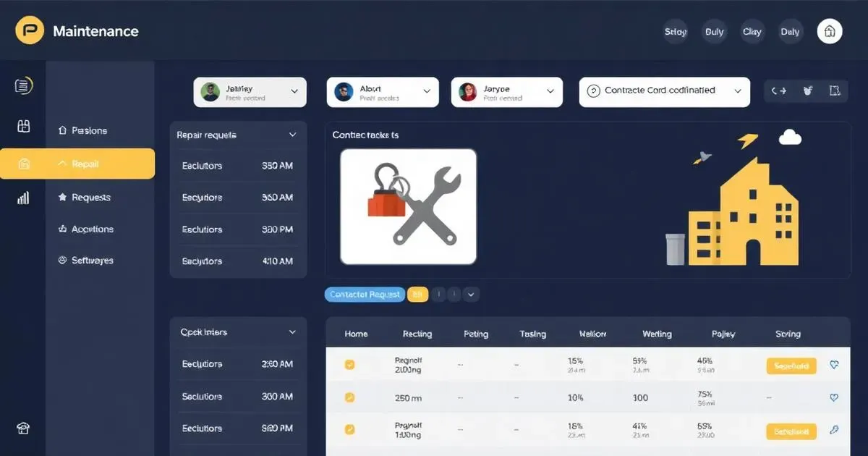The image size is (868, 456).
Task: Click the wrench and lock image tile
Action: pos(408,206)
